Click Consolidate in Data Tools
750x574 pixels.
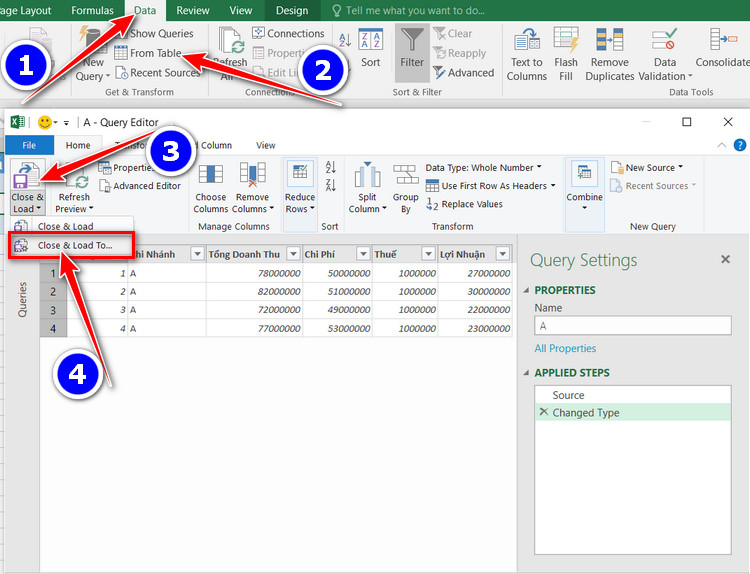point(723,48)
